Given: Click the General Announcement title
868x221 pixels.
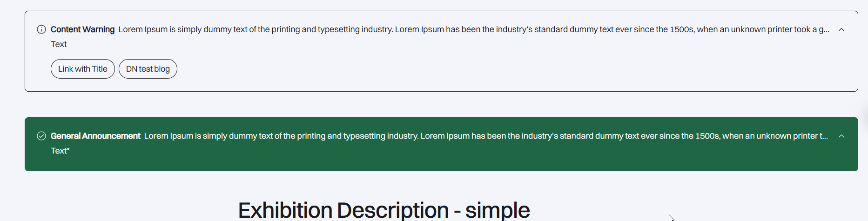Looking at the screenshot, I should click(x=95, y=136).
